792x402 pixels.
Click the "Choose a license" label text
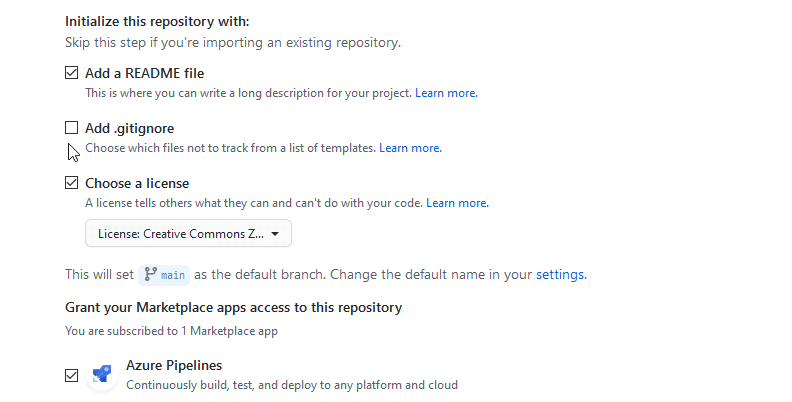point(137,183)
